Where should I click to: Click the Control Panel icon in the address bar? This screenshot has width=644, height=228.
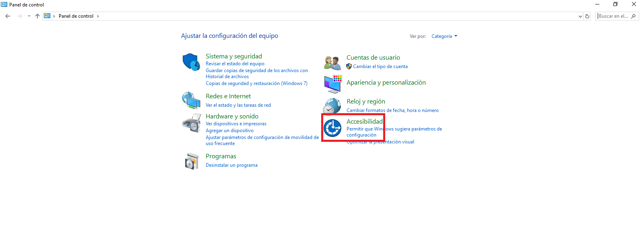[47, 16]
